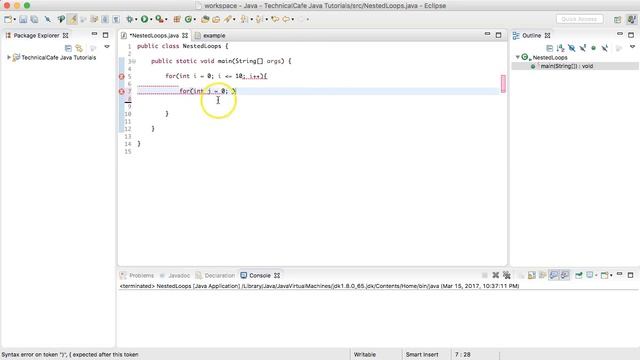Click the Run Last Tool (external tools) icon

point(159,19)
